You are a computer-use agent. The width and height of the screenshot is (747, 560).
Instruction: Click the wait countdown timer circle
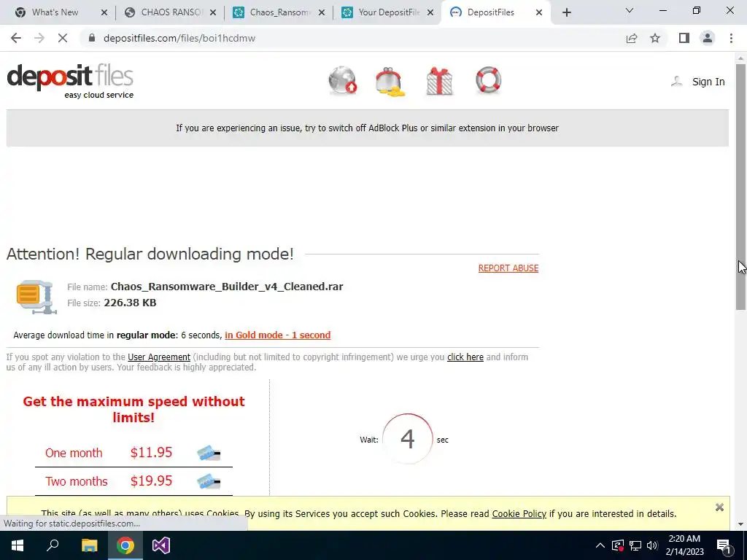coord(407,438)
